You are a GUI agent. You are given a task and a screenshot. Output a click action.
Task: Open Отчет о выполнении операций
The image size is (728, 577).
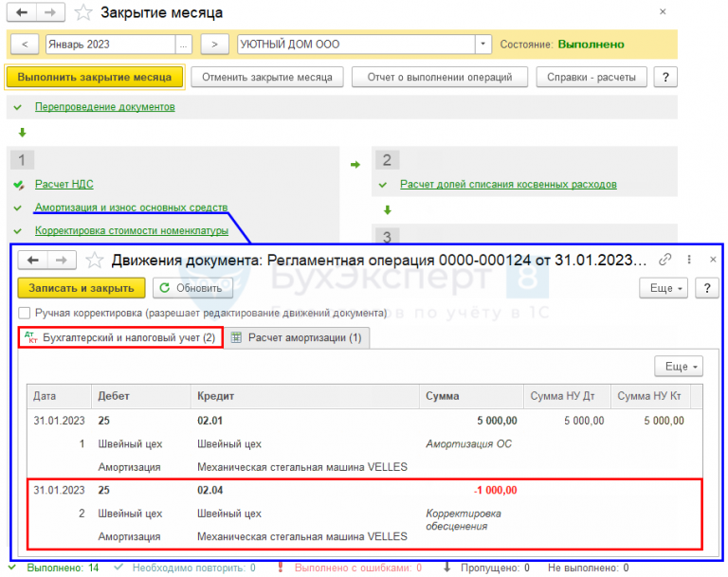pyautogui.click(x=440, y=77)
